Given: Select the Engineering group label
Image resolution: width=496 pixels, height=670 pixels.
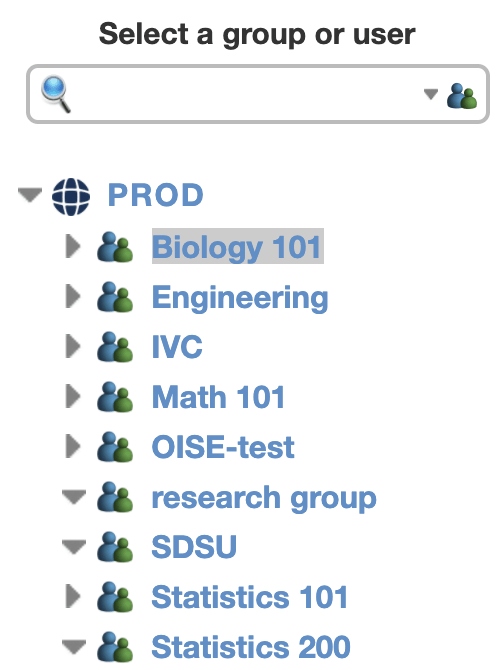Looking at the screenshot, I should coord(240,299).
